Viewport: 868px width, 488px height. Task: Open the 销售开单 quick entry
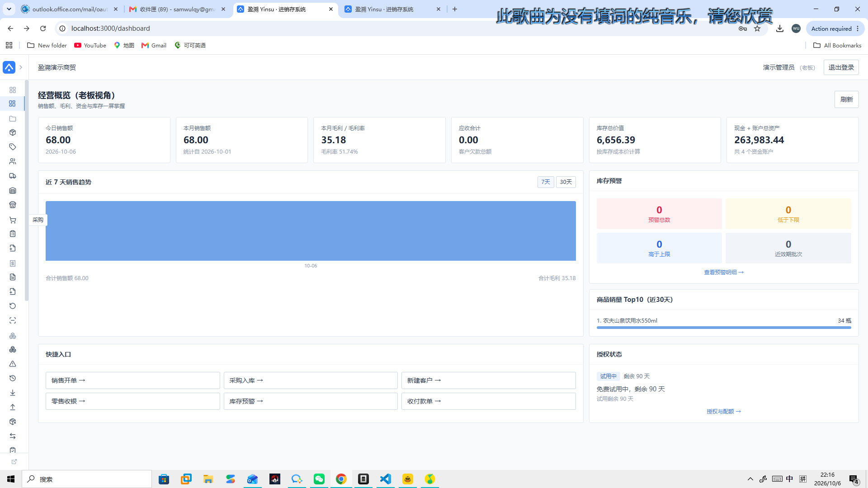tap(132, 380)
